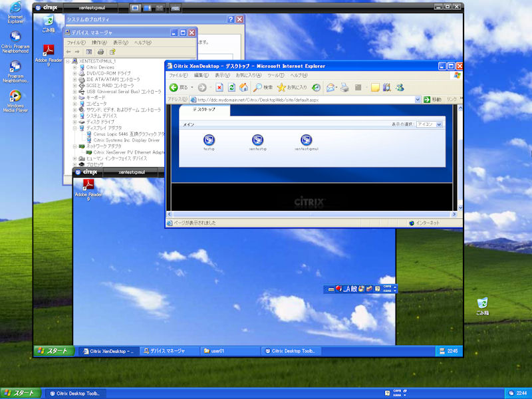Switch to デバイス マネージャ taskbar button
This screenshot has width=532, height=399.
coord(169,351)
